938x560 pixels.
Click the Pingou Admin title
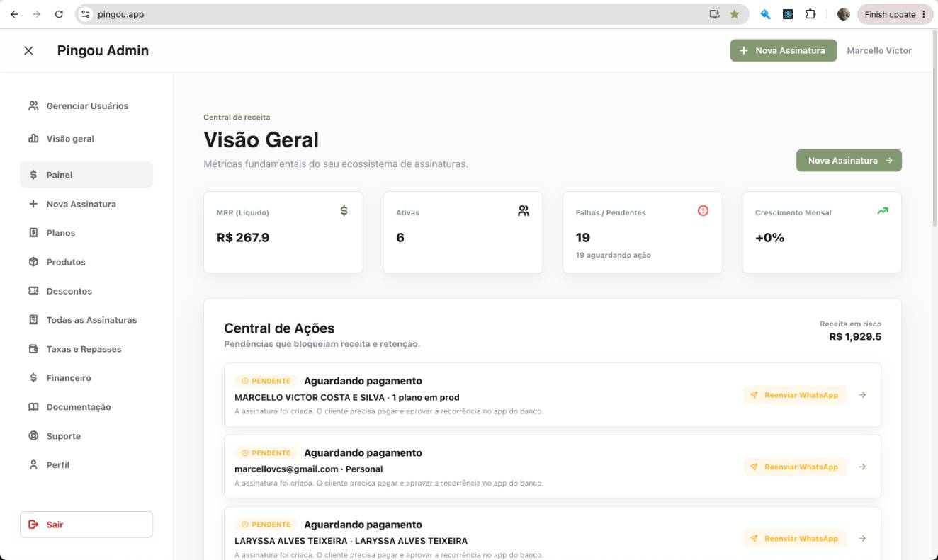[103, 50]
